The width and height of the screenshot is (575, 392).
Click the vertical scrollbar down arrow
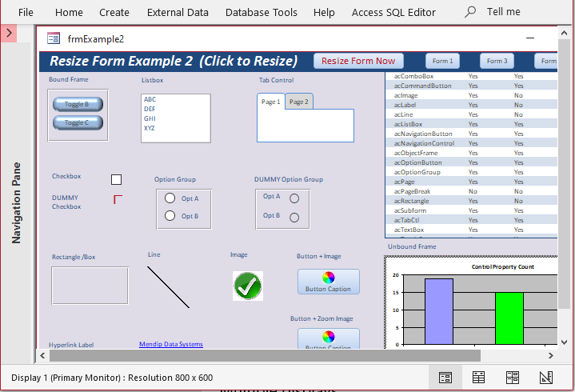pos(564,342)
